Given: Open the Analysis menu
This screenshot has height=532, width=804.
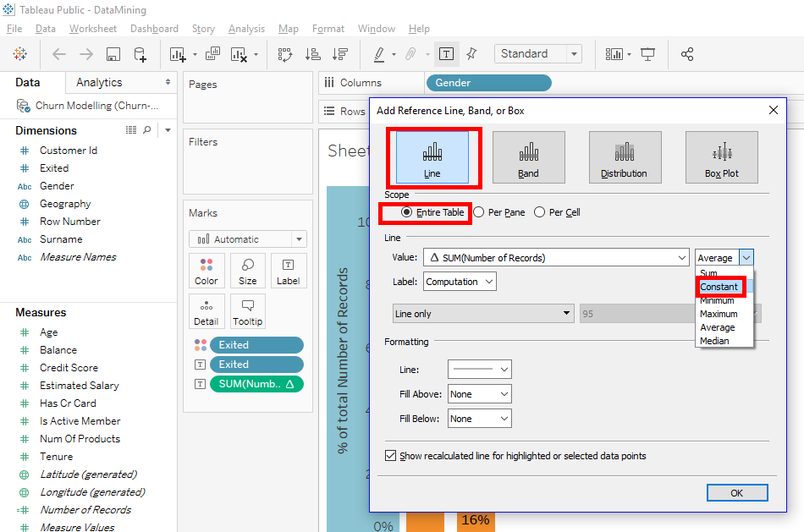Looking at the screenshot, I should 246,29.
